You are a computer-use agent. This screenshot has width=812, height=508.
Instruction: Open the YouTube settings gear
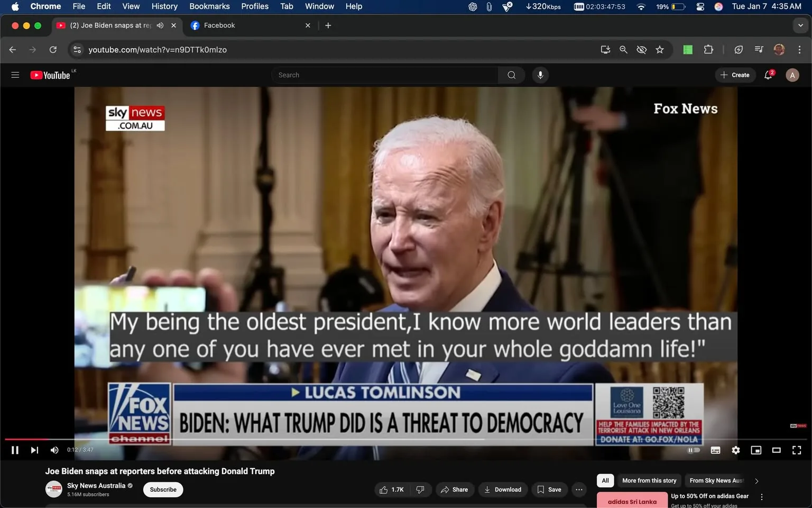point(735,450)
